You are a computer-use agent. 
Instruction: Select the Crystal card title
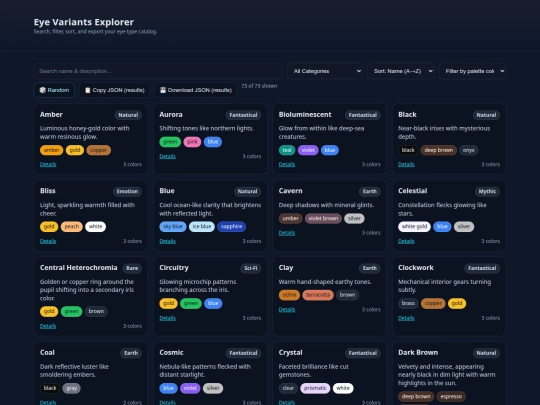[x=290, y=352]
